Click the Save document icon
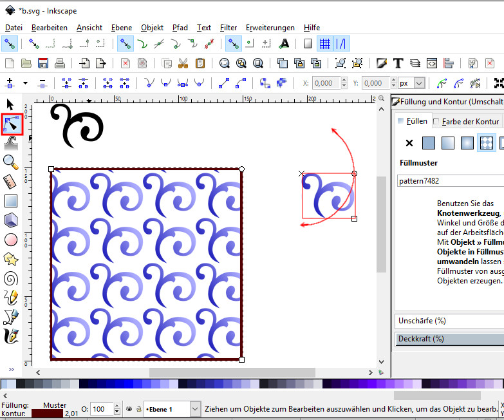This screenshot has height=420, width=504. tap(42, 63)
